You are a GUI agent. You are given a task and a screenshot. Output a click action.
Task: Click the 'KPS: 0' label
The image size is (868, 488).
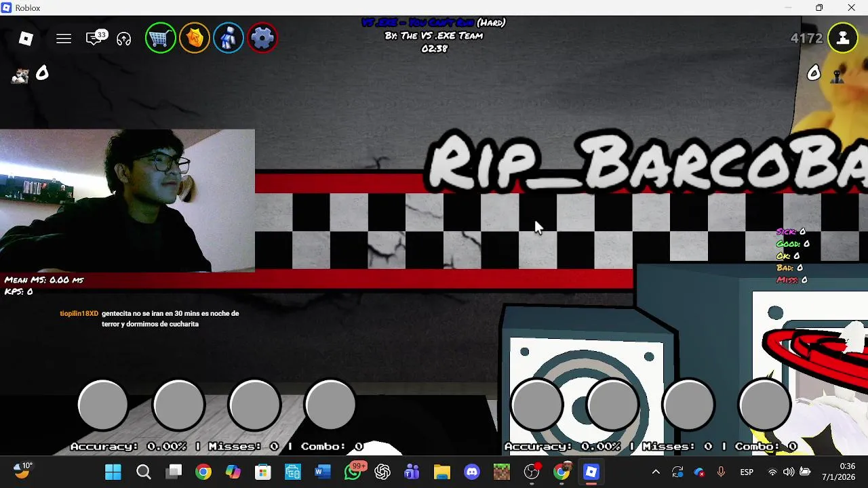click(19, 291)
